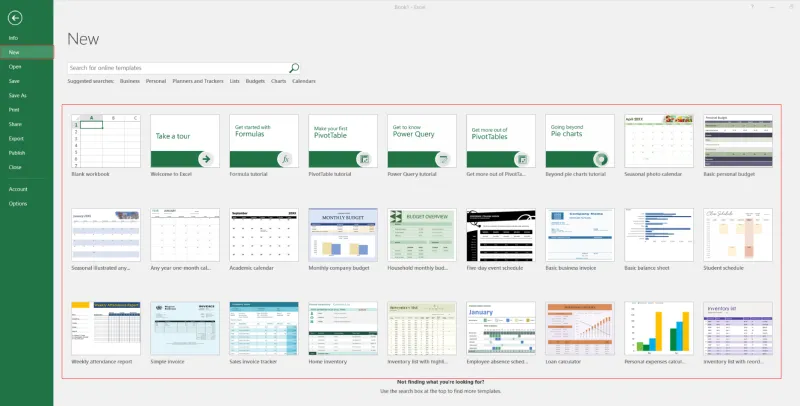Click the Budgets suggested search
The width and height of the screenshot is (800, 406).
[255, 80]
